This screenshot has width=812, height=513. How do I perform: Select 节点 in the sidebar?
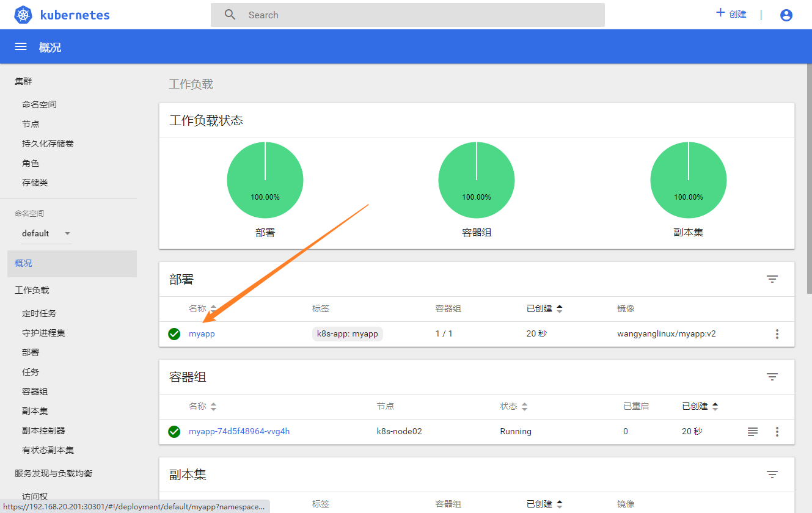click(31, 124)
